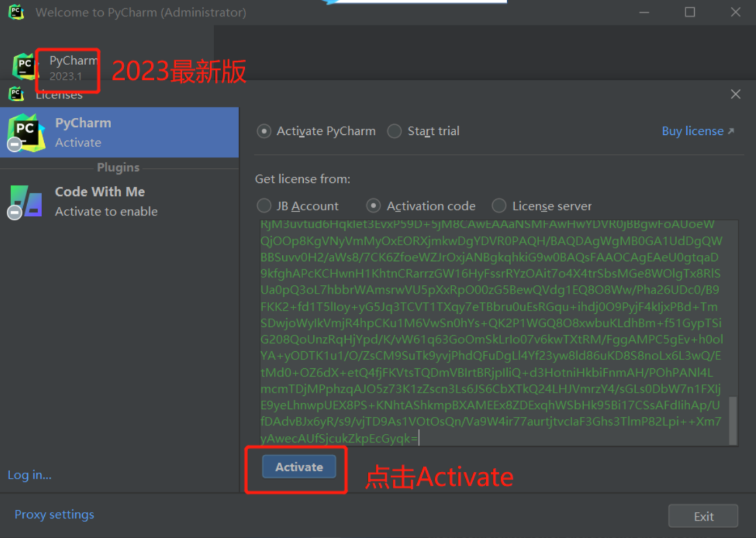756x538 pixels.
Task: Click Code With Me plugin icon
Action: click(x=26, y=202)
